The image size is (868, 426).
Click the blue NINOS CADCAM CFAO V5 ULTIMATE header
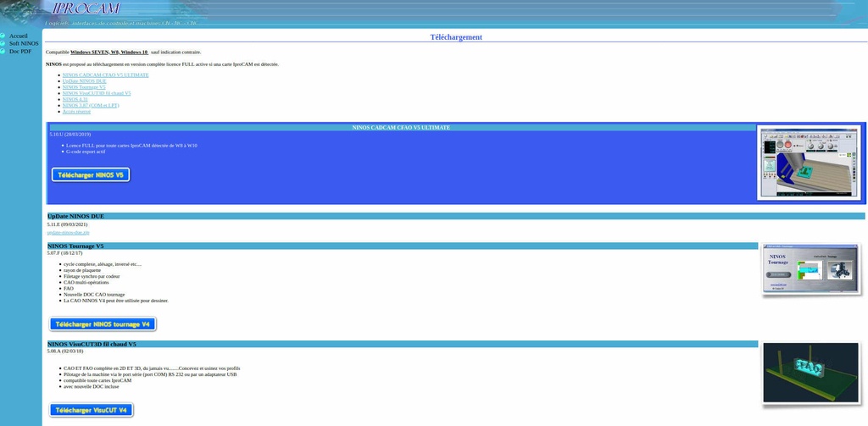[401, 127]
